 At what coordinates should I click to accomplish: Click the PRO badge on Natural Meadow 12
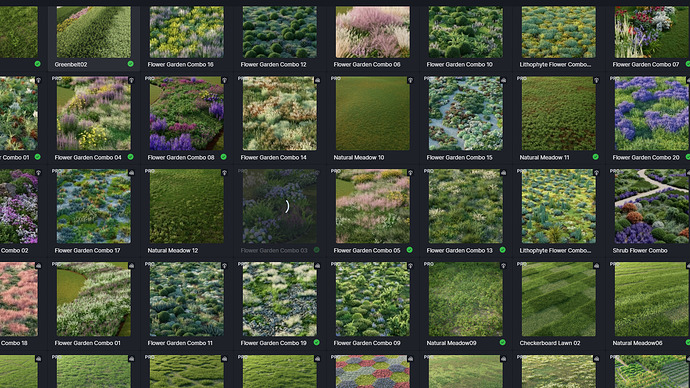tap(150, 171)
